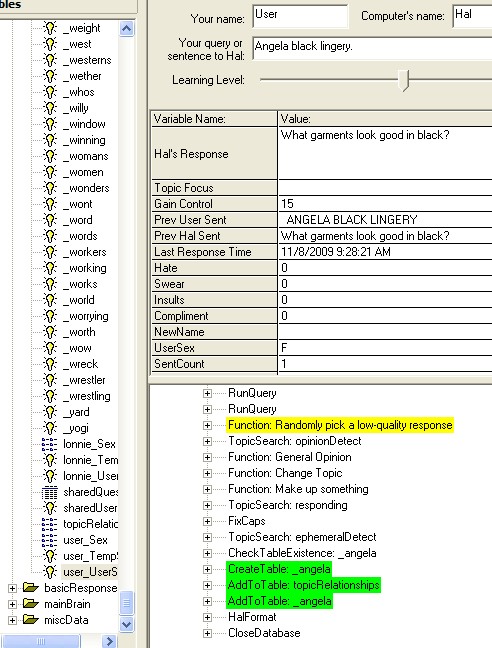The height and width of the screenshot is (648, 492).
Task: Click the Learning Level slider handle
Action: [x=404, y=80]
